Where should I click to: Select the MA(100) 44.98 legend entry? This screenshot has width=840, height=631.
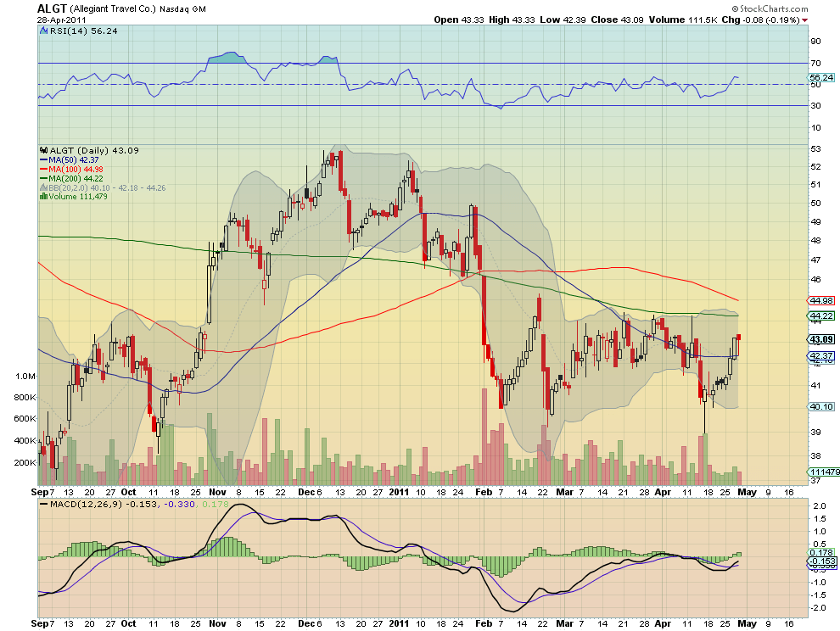pos(76,170)
